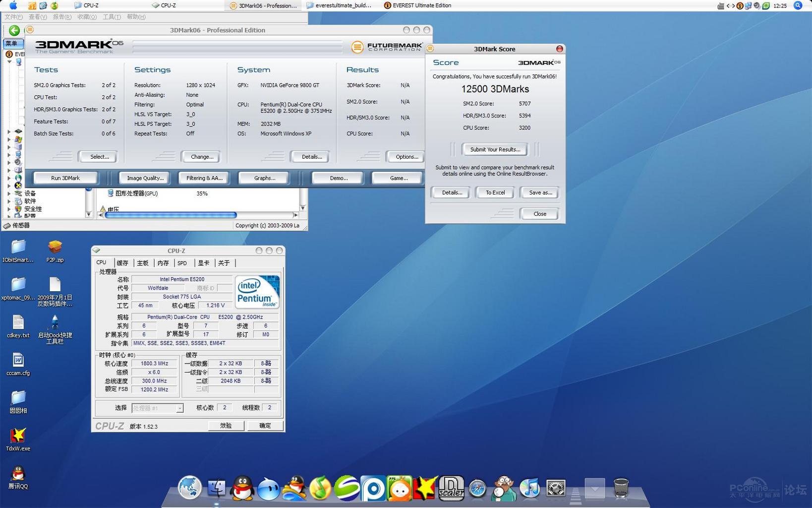Click the Submit Your Results button
This screenshot has height=508, width=812.
(495, 149)
